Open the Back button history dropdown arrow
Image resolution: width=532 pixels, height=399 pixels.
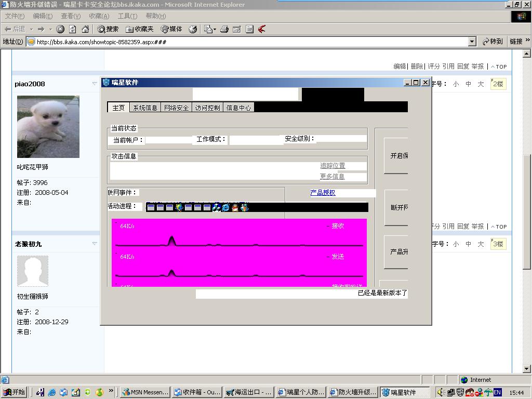pyautogui.click(x=31, y=30)
